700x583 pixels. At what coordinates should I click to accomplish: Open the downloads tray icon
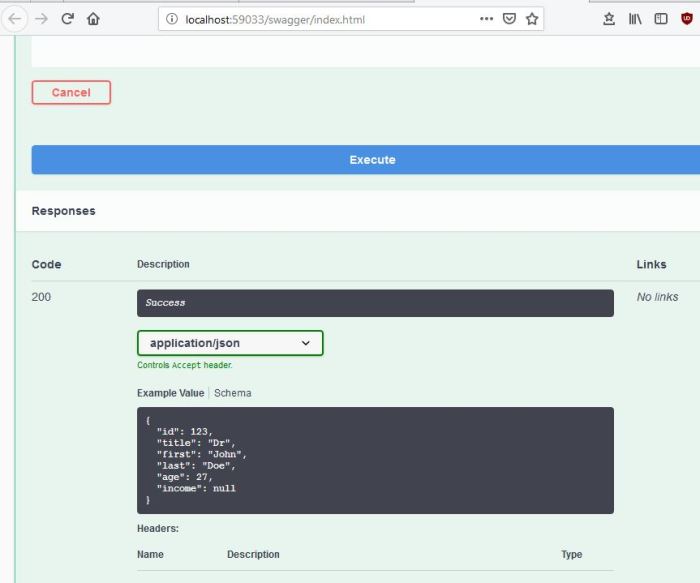click(609, 19)
